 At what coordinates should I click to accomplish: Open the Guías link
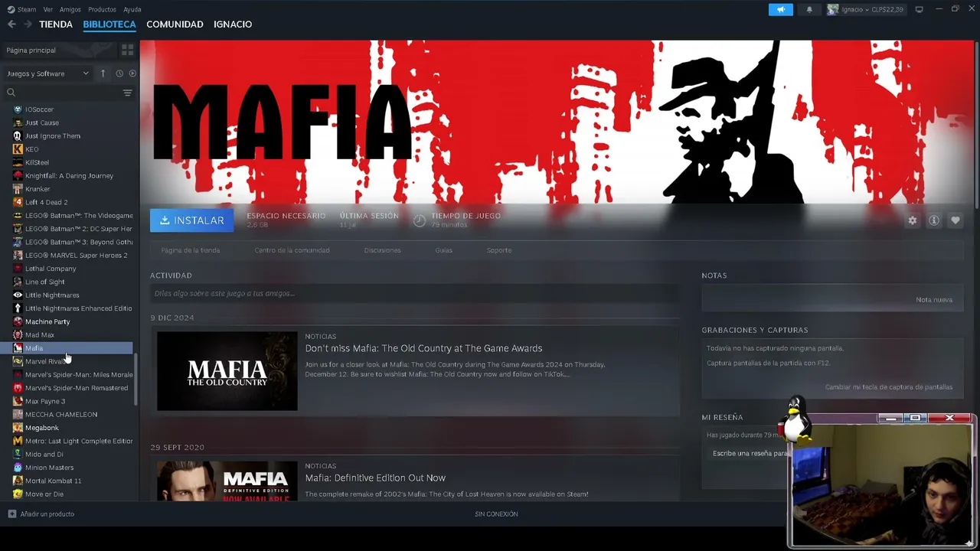444,250
